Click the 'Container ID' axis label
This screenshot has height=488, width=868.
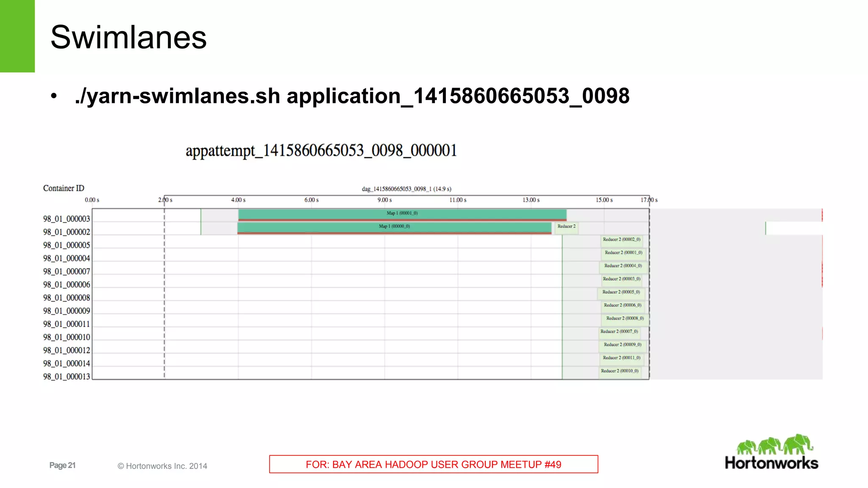(64, 188)
